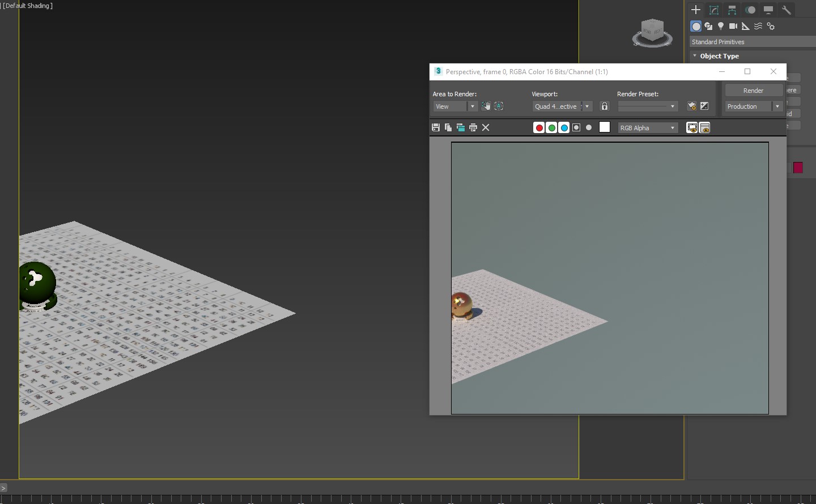Save the rendered image with the disk icon
The image size is (816, 504).
436,128
